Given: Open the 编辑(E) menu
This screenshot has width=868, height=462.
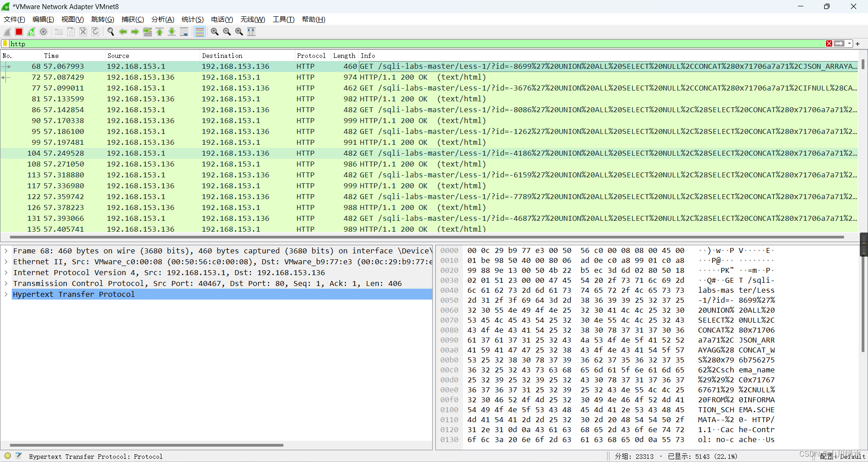Looking at the screenshot, I should pyautogui.click(x=43, y=19).
